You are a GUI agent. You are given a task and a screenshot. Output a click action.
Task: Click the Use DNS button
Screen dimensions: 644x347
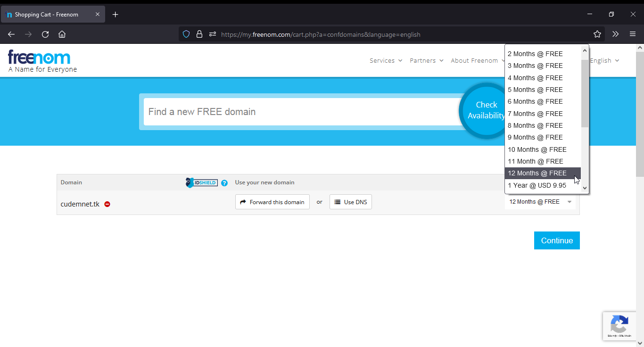click(x=351, y=202)
